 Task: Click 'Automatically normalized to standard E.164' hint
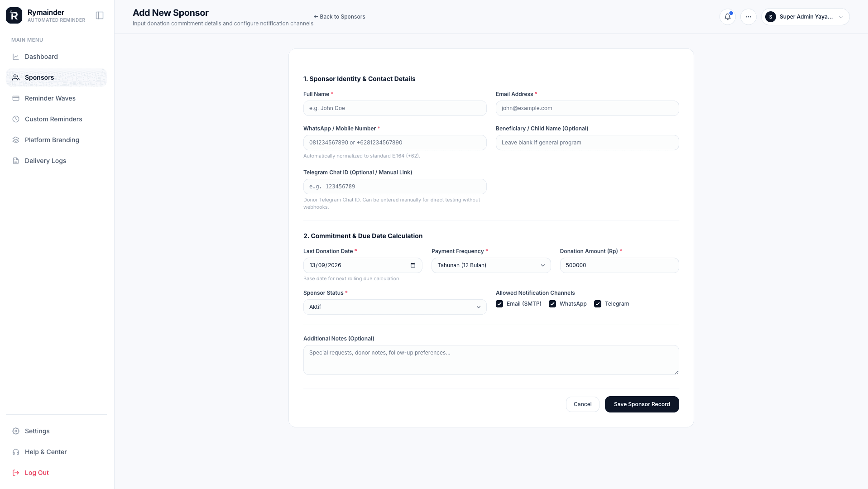coord(361,156)
